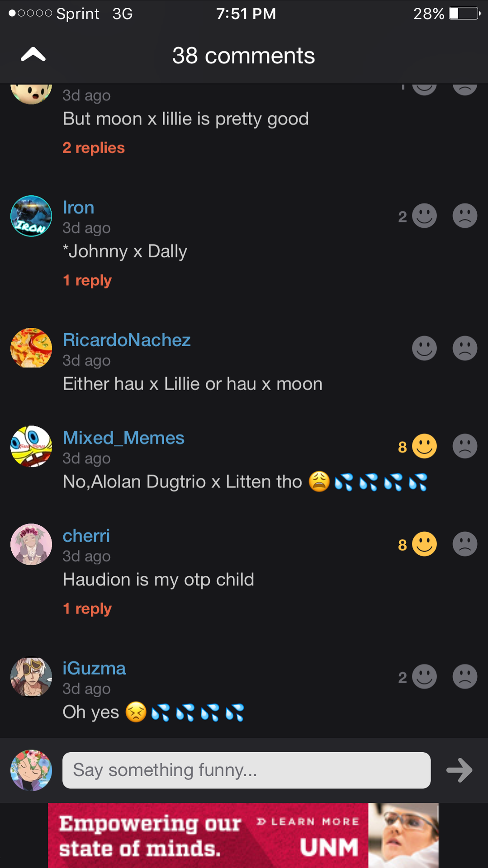488x868 pixels.
Task: Smile at iGuzma's "Oh yes" comment
Action: tap(424, 677)
